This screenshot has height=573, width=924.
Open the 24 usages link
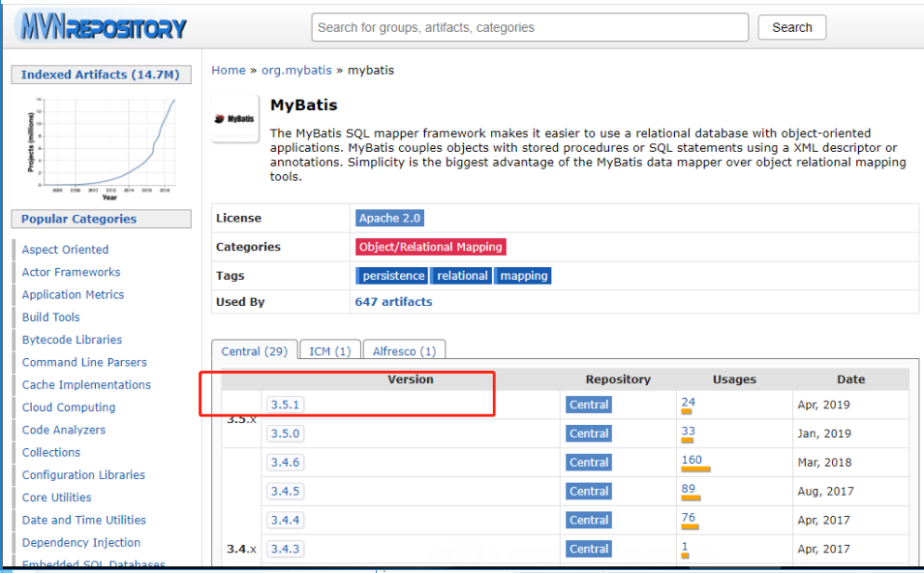coord(688,403)
